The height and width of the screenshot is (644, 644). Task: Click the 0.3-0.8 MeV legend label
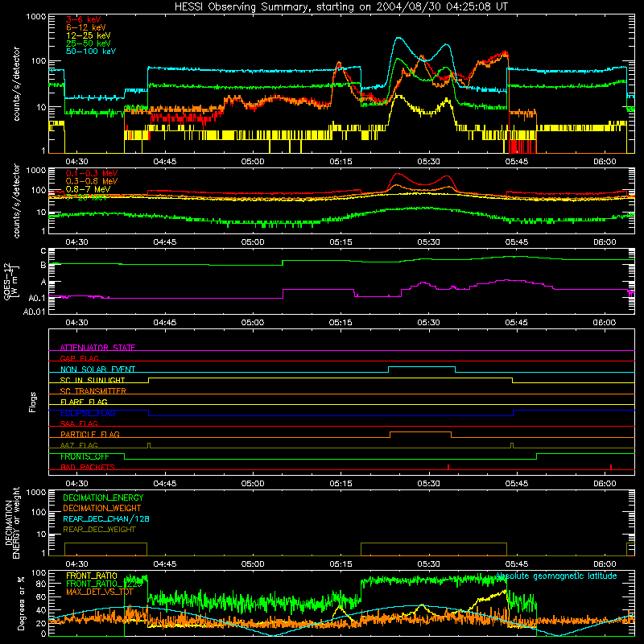(x=92, y=181)
